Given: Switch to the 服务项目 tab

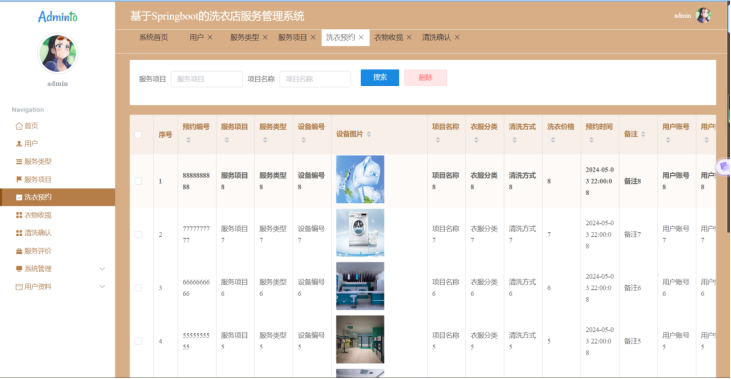Looking at the screenshot, I should click(x=292, y=37).
